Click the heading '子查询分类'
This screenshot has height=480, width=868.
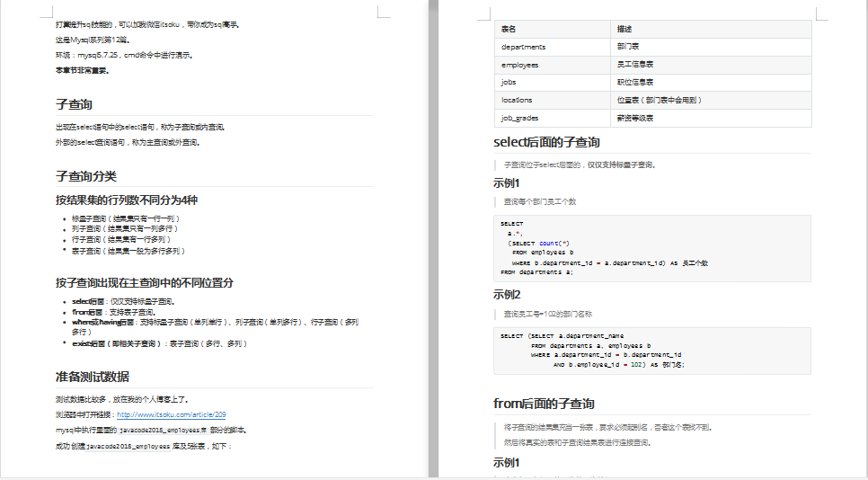(x=85, y=176)
